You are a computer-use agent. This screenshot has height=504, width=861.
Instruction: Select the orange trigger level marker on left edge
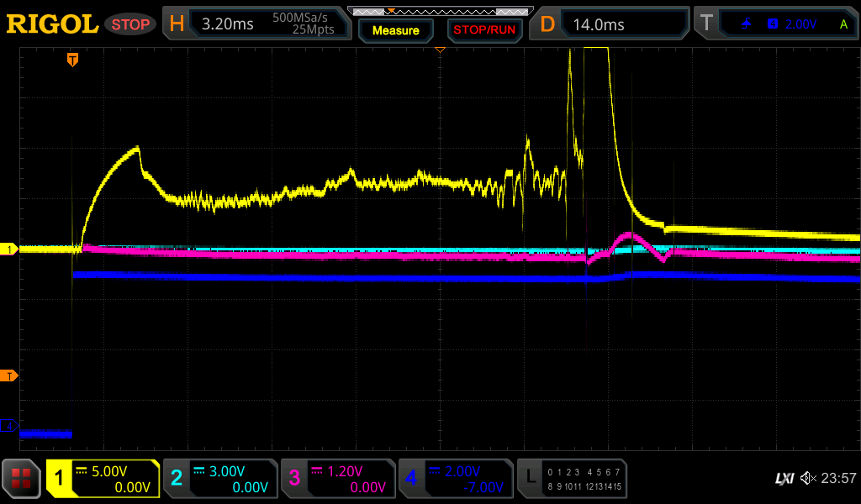point(9,375)
